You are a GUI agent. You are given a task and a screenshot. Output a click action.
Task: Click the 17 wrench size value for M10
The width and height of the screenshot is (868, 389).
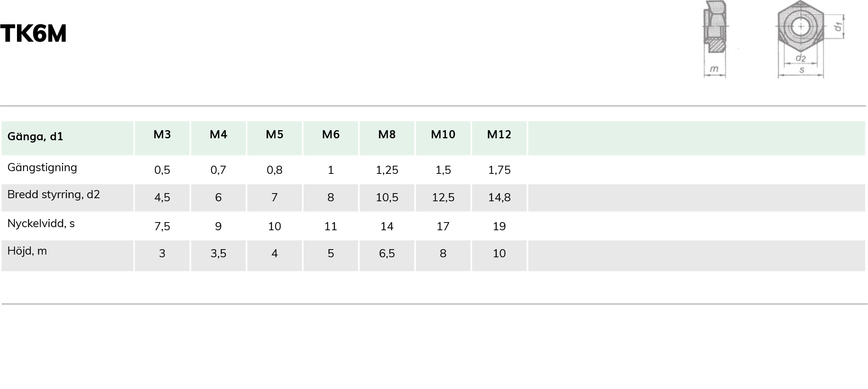(443, 226)
